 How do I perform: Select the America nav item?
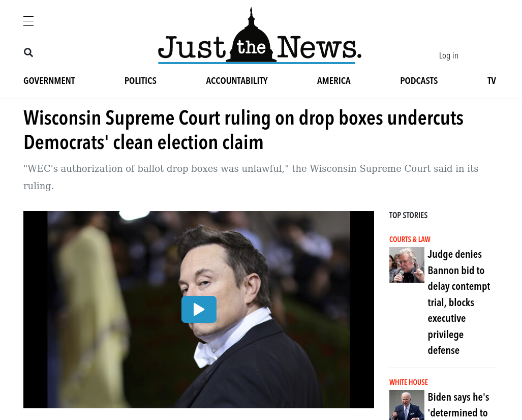pos(333,81)
